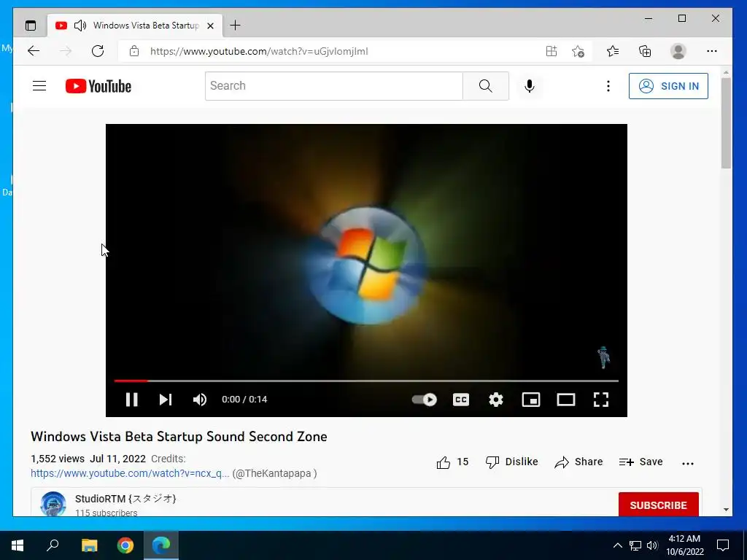The width and height of the screenshot is (747, 560).
Task: Open the StudioRTM channel name
Action: pyautogui.click(x=125, y=499)
